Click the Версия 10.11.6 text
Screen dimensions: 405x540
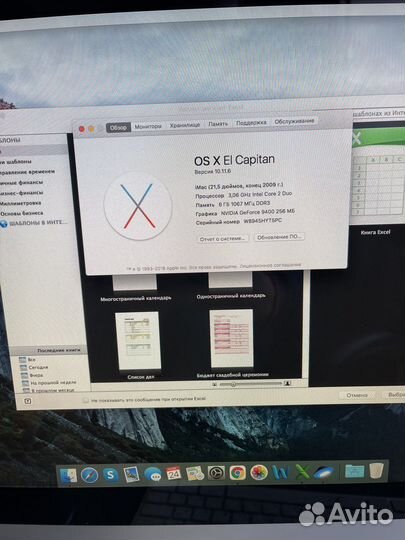tap(212, 171)
